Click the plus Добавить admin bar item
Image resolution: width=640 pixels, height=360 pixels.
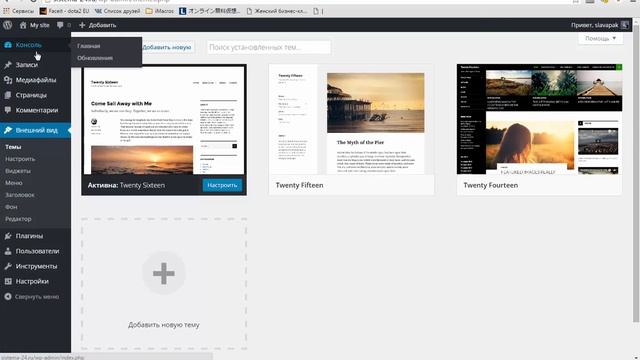click(x=98, y=25)
